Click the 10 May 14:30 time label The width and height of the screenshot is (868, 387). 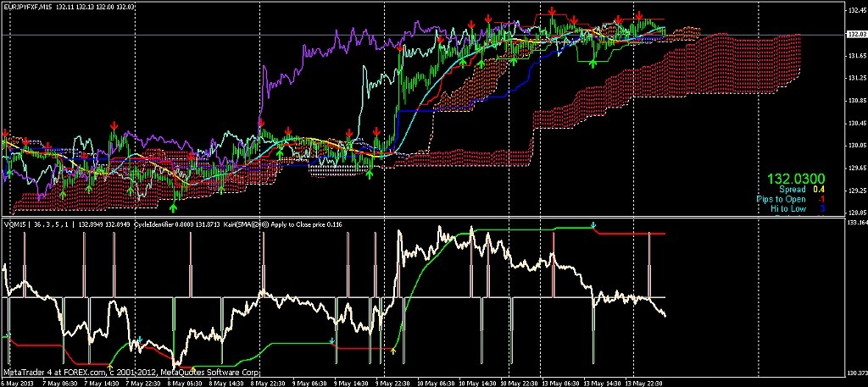(x=479, y=383)
